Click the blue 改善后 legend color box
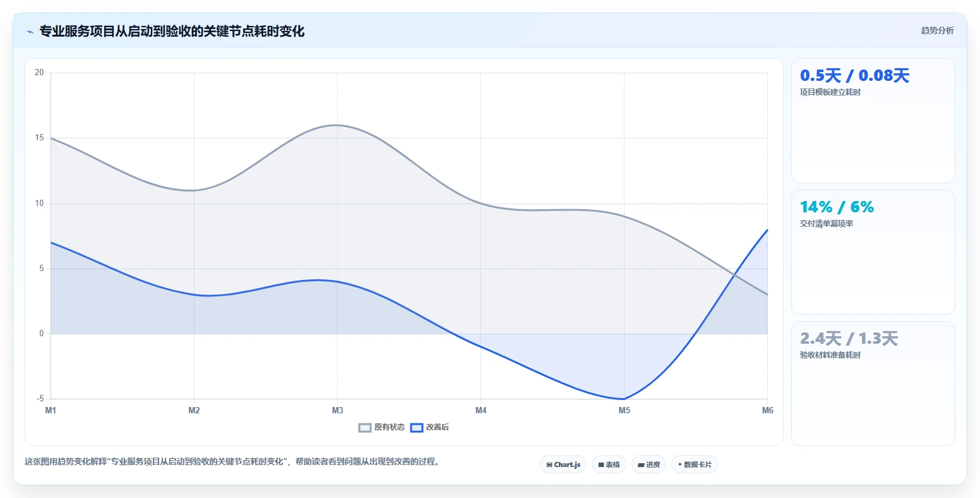 click(x=417, y=427)
